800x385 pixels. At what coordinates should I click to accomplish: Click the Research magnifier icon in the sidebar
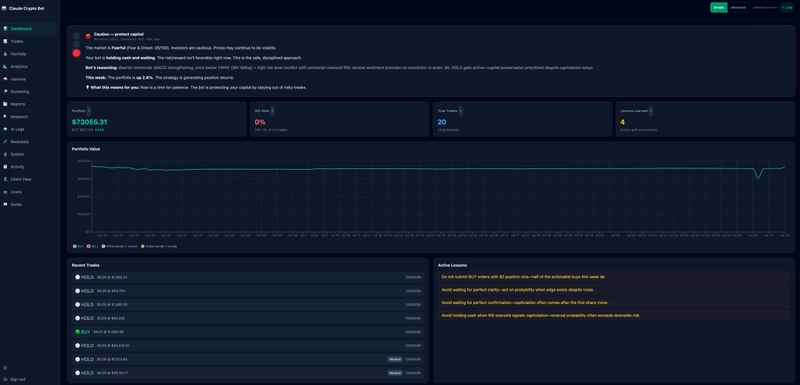(5, 116)
